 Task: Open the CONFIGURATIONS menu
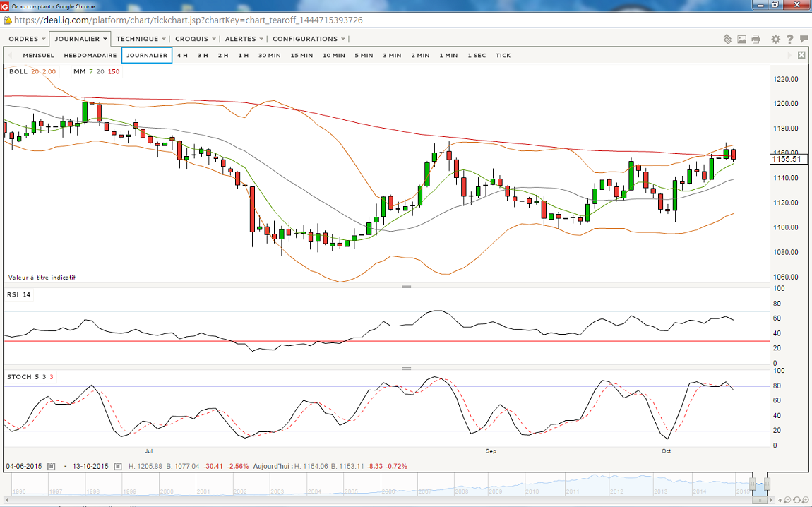[309, 39]
